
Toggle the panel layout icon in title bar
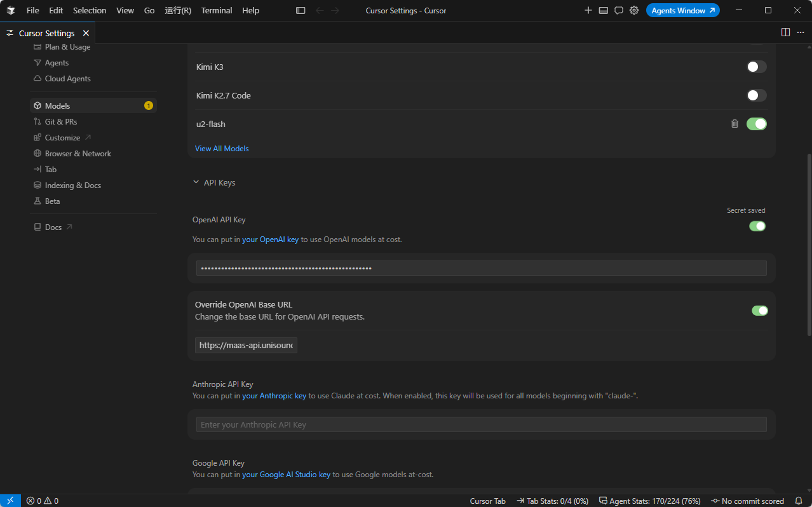coord(604,11)
